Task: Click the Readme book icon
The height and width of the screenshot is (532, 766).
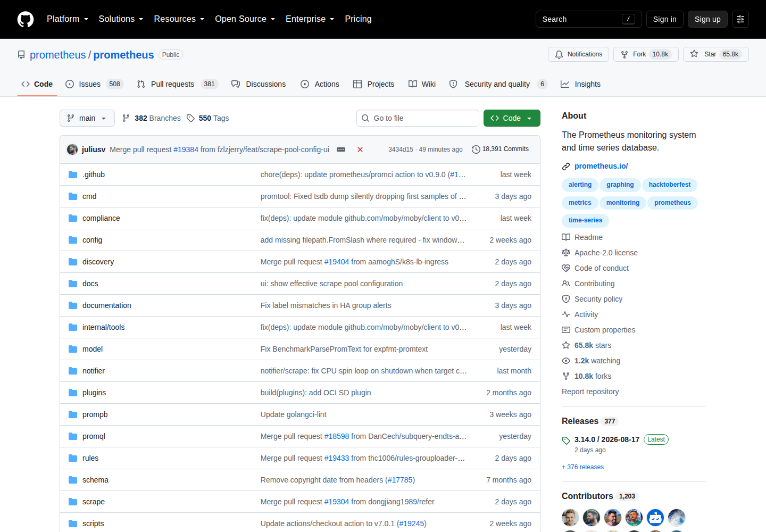Action: [x=566, y=237]
